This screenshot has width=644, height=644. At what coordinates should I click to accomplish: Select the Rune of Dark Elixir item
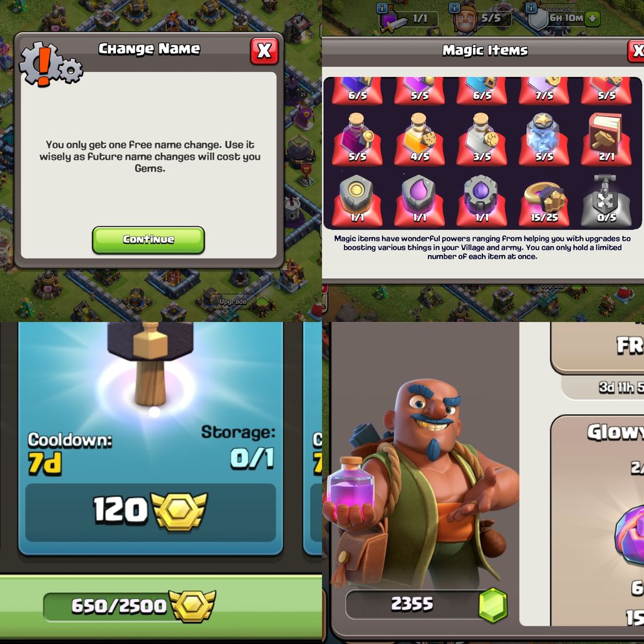481,200
